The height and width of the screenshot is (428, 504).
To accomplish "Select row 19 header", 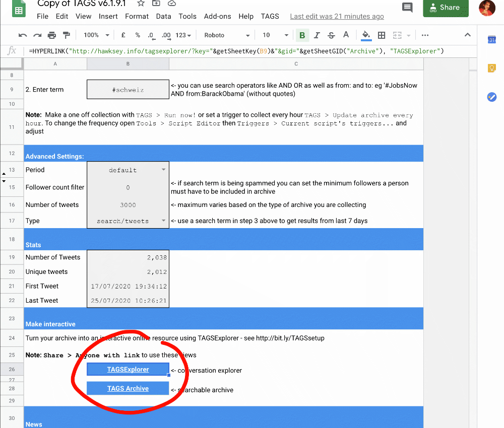I will (x=12, y=257).
